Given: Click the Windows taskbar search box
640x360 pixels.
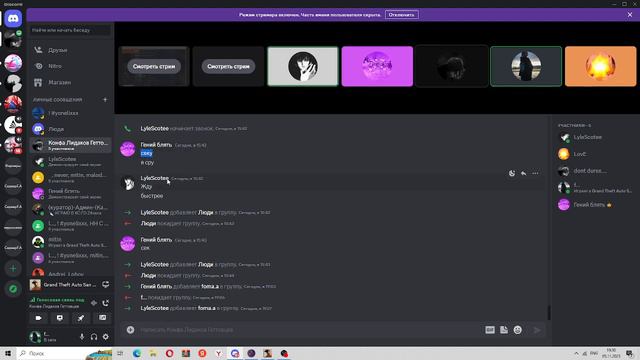Looking at the screenshot, I should pyautogui.click(x=65, y=353).
